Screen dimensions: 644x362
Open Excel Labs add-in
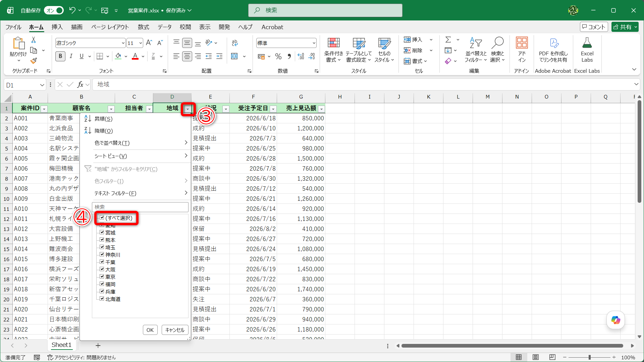(587, 50)
